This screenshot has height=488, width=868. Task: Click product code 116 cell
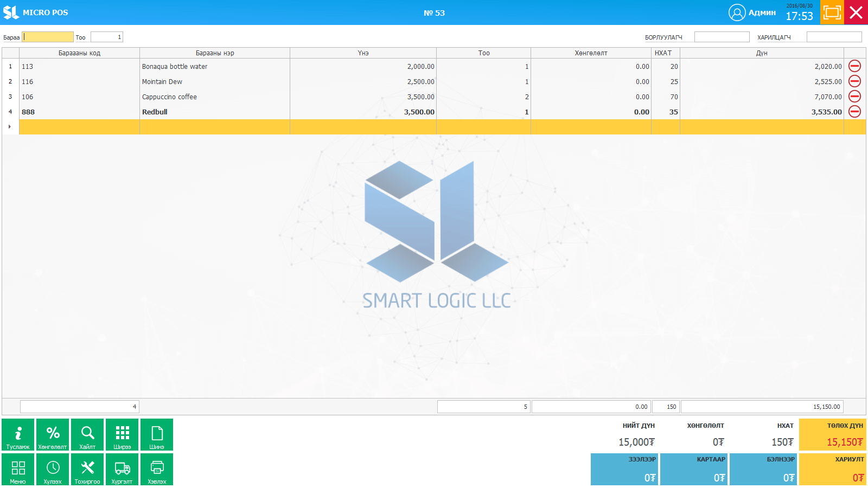tap(79, 81)
